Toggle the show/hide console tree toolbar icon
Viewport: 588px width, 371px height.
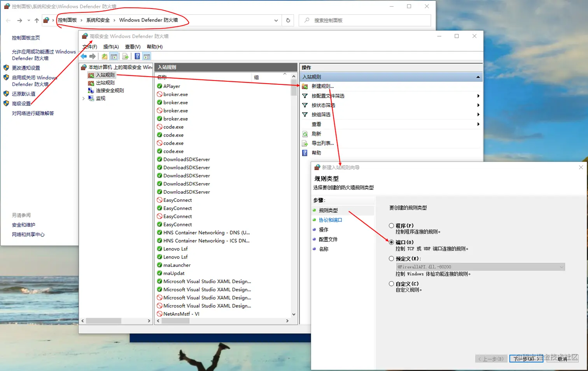point(114,56)
